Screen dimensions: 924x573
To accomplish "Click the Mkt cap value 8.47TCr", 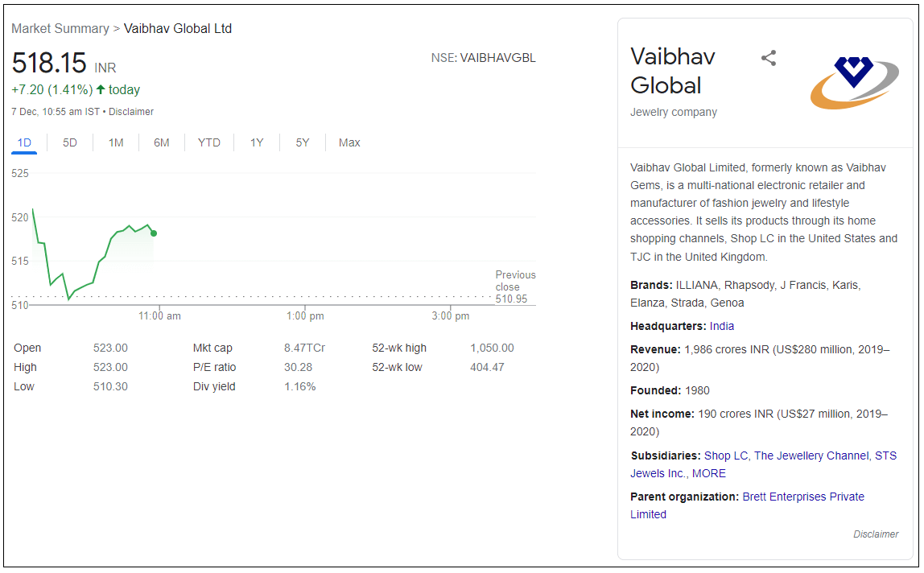I will click(x=305, y=348).
